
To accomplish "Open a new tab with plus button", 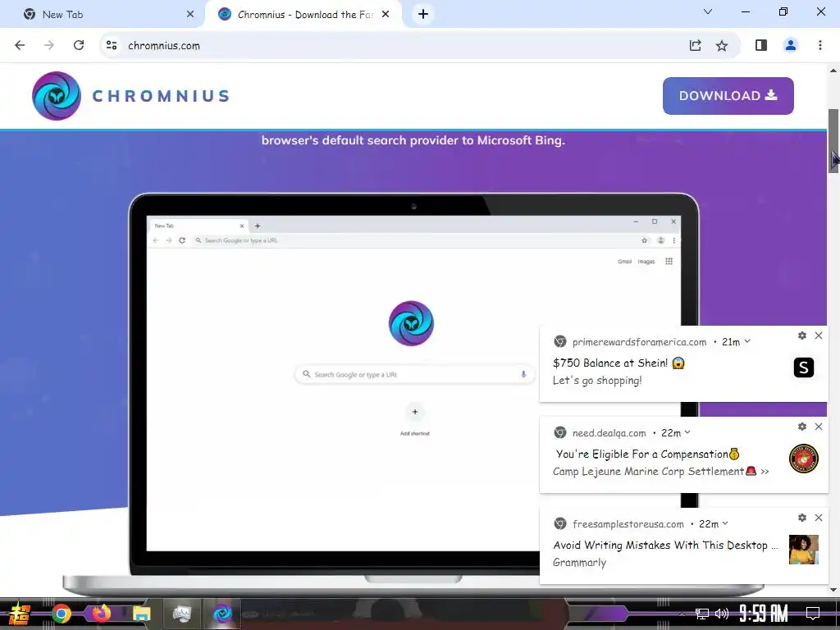I will tap(423, 15).
